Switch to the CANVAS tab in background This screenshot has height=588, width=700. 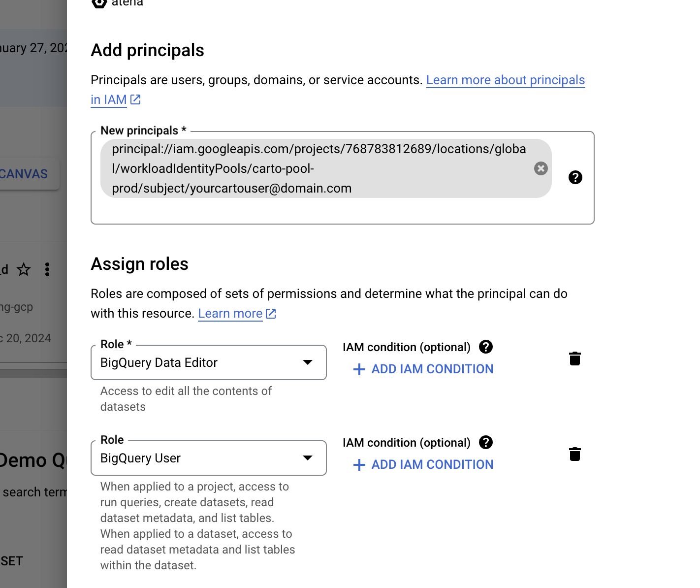click(25, 174)
